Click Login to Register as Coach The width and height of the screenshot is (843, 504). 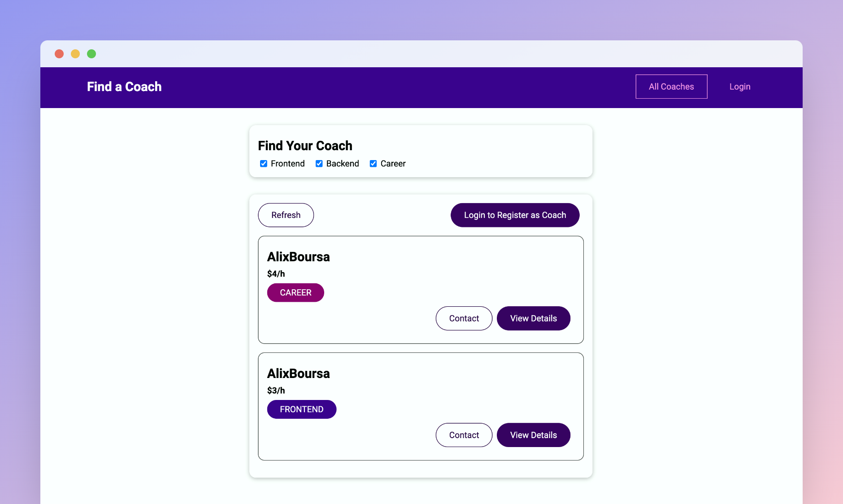point(515,215)
